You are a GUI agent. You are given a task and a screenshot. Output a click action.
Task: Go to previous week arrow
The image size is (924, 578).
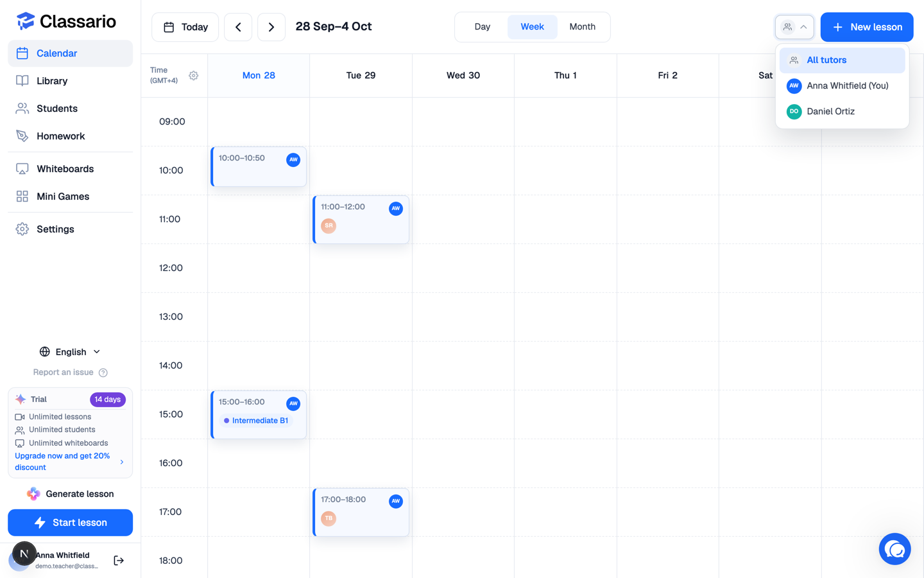pyautogui.click(x=238, y=27)
